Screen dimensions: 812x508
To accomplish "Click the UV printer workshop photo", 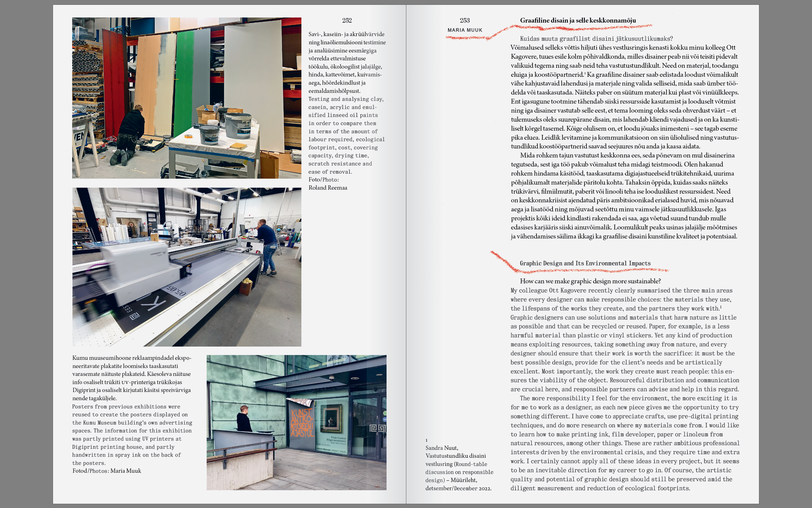I will pyautogui.click(x=187, y=267).
